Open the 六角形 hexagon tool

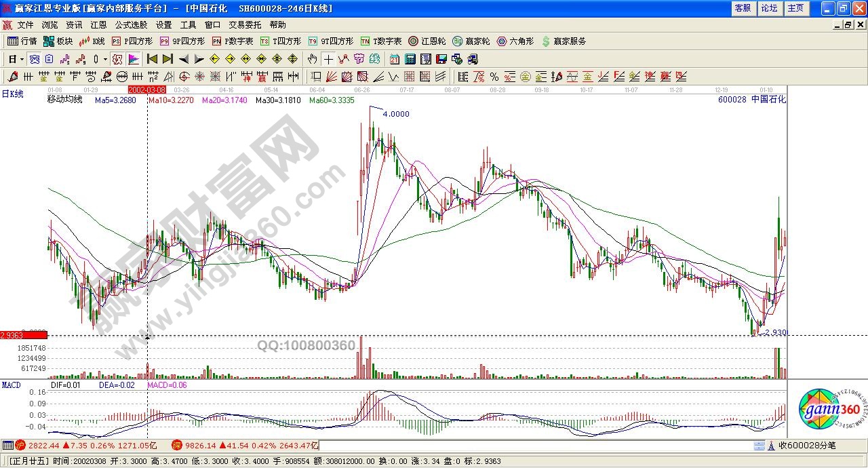point(515,41)
